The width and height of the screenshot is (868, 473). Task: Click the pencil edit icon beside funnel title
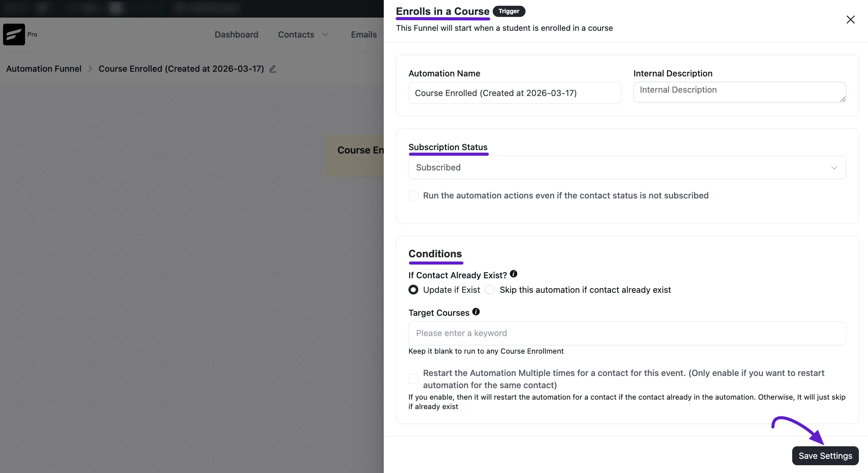273,69
